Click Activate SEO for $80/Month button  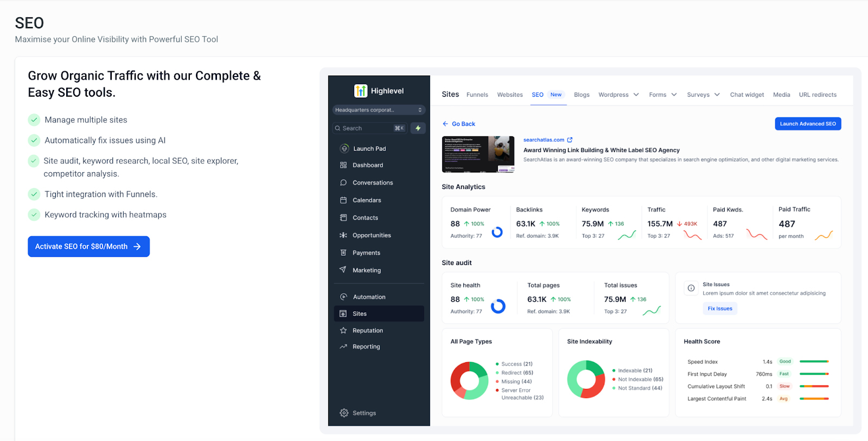click(x=88, y=247)
